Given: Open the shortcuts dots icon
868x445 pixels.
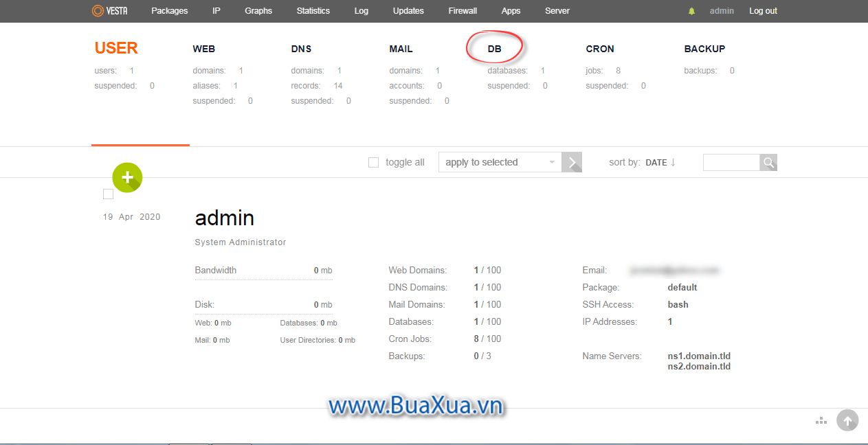Looking at the screenshot, I should pyautogui.click(x=821, y=420).
